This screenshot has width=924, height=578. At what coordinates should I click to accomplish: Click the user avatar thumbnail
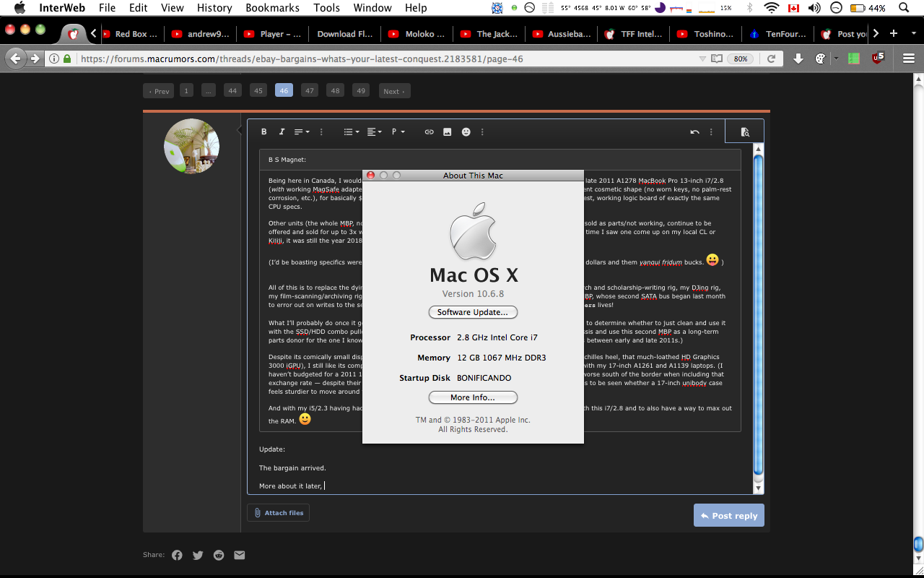[192, 146]
